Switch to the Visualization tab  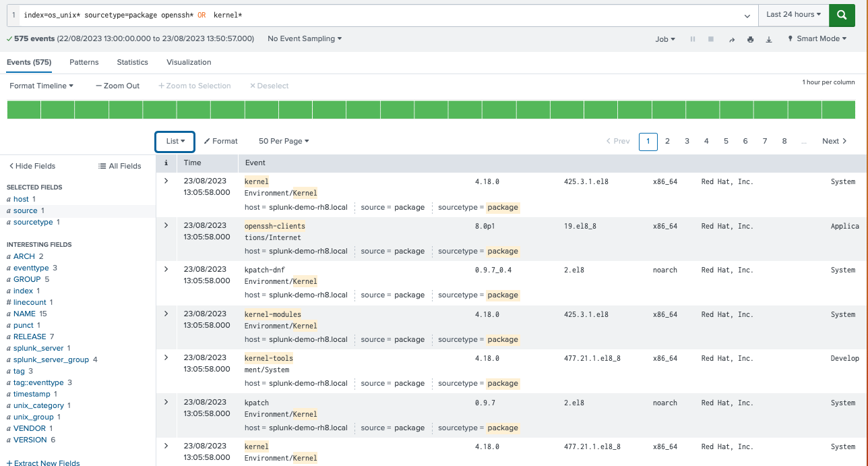coord(189,62)
